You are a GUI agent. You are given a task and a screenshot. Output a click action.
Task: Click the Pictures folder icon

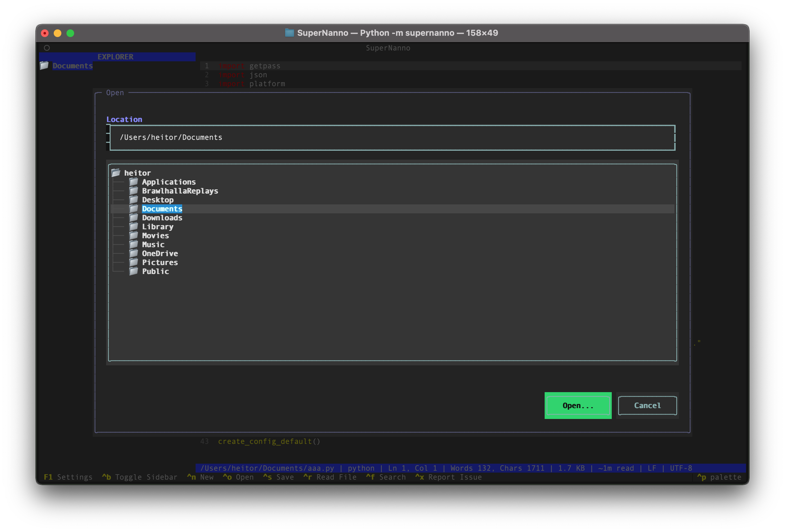coord(134,262)
